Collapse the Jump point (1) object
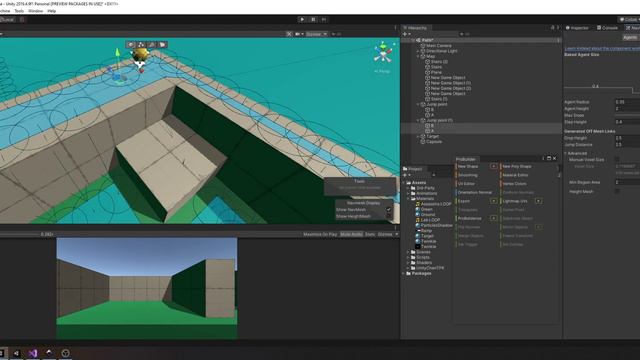The width and height of the screenshot is (640, 360). click(x=418, y=120)
